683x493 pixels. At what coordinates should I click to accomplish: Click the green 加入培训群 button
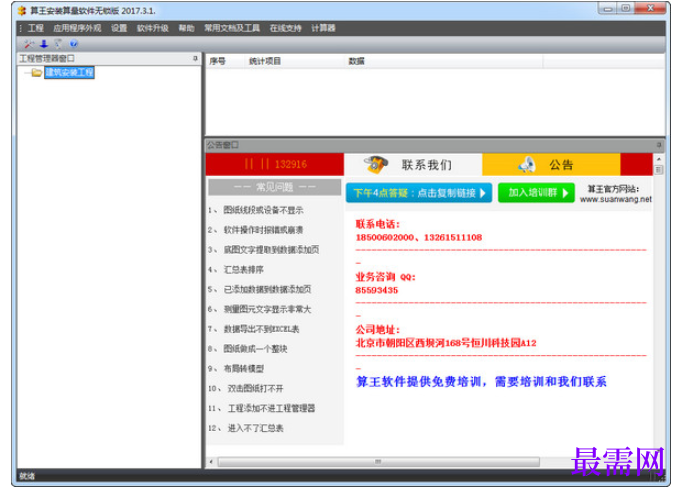(536, 193)
